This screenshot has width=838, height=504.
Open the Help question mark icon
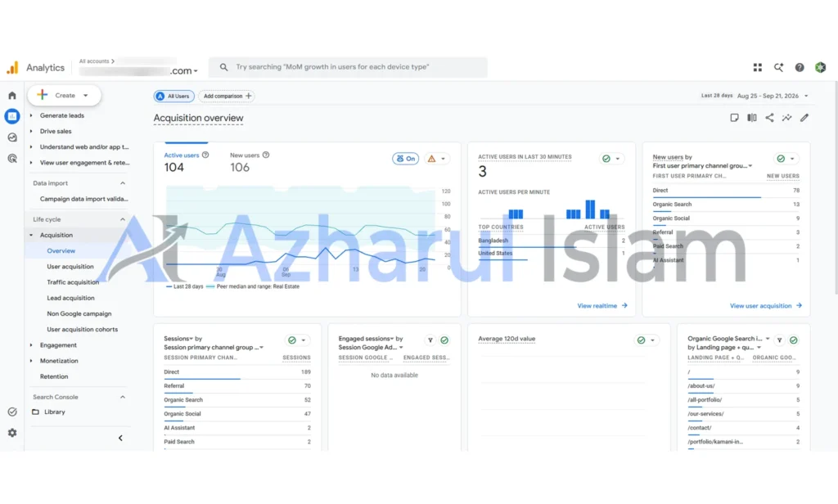click(x=799, y=67)
